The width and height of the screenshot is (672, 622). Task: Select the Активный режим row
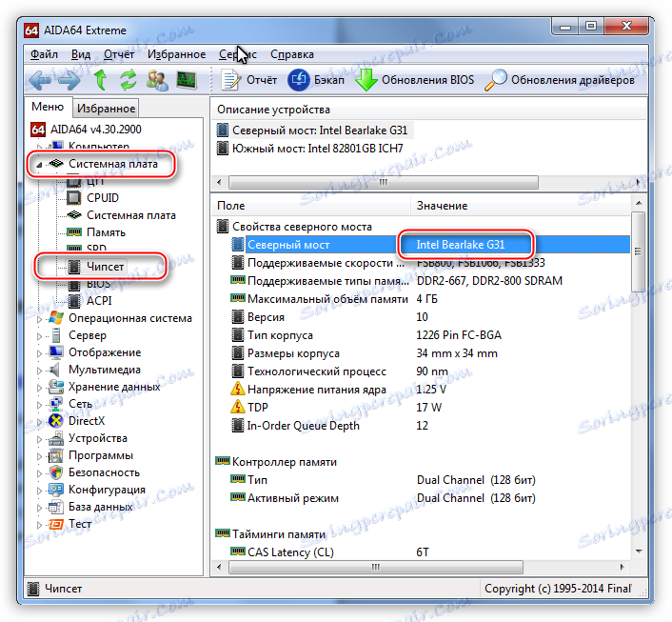pos(430,498)
